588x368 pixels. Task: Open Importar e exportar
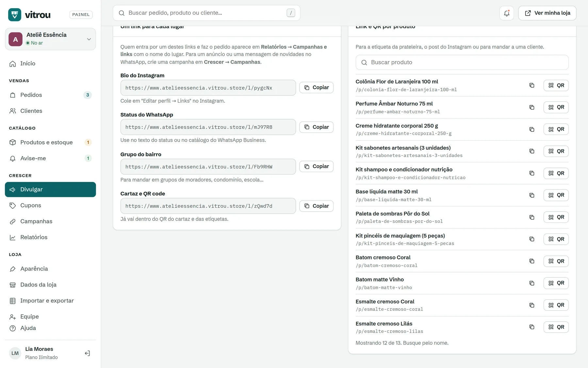pos(50,301)
